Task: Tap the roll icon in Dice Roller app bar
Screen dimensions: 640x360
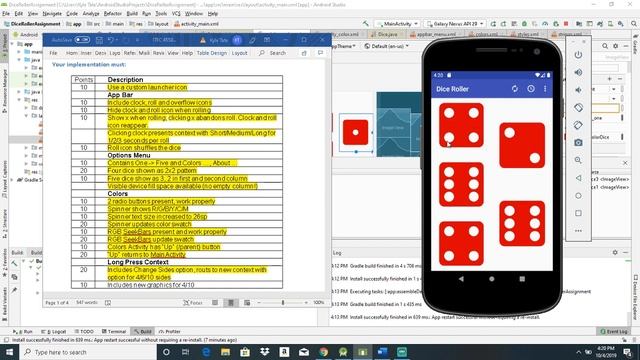Action: coord(515,89)
